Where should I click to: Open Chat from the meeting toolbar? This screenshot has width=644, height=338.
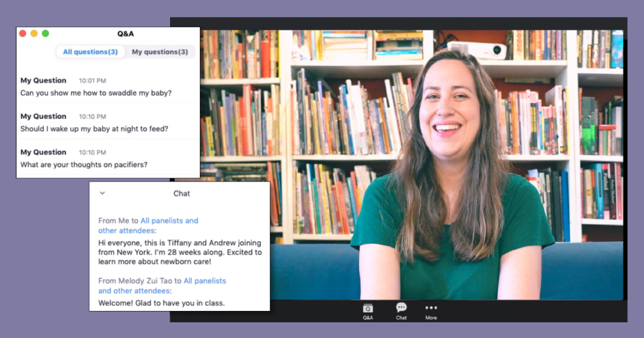[401, 312]
